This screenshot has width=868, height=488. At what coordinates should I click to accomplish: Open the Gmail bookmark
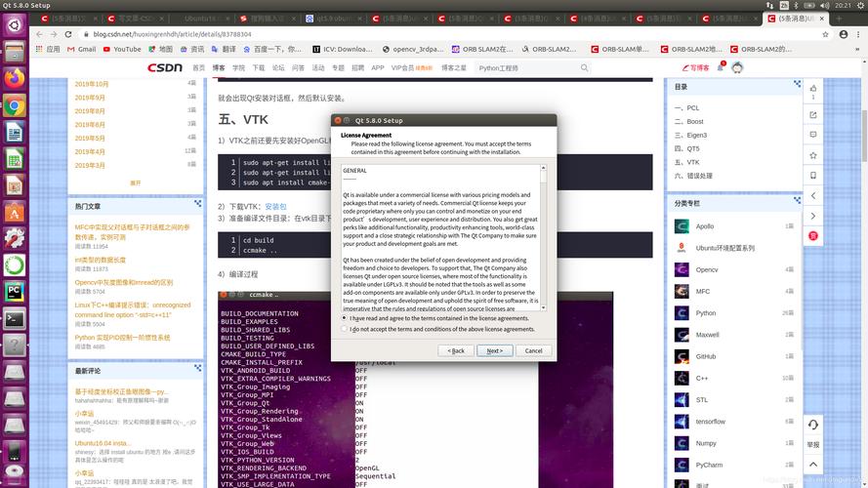[81, 49]
